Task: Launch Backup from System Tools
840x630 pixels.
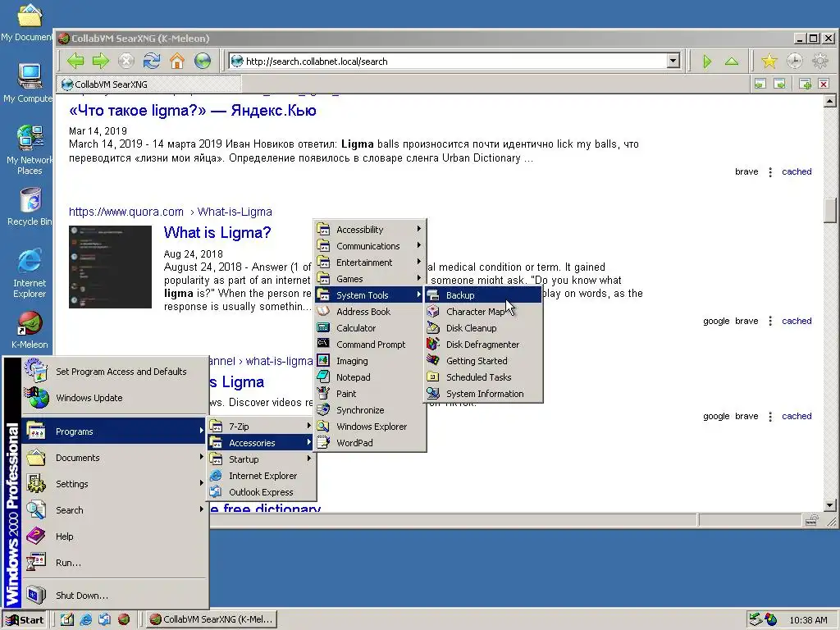Action: coord(483,295)
